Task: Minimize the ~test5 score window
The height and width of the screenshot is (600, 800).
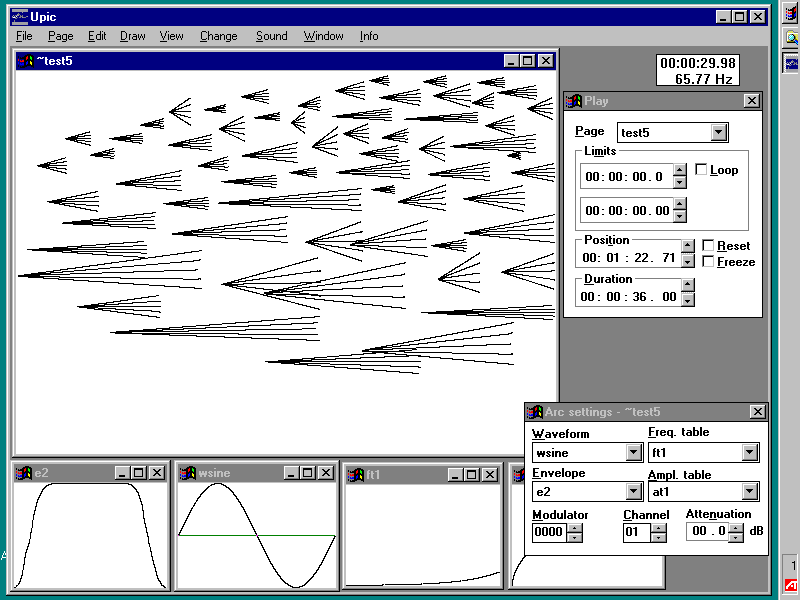Action: [511, 61]
